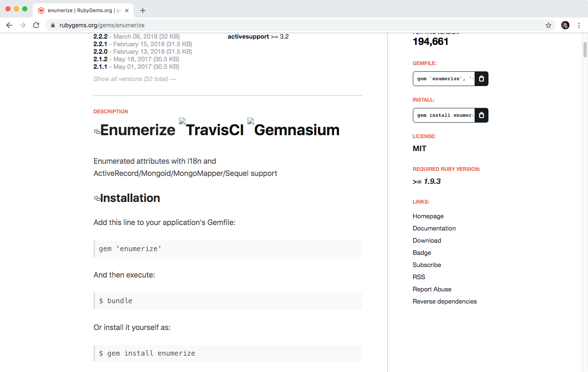
Task: Copy the gem install command with clipboard icon
Action: coord(481,115)
